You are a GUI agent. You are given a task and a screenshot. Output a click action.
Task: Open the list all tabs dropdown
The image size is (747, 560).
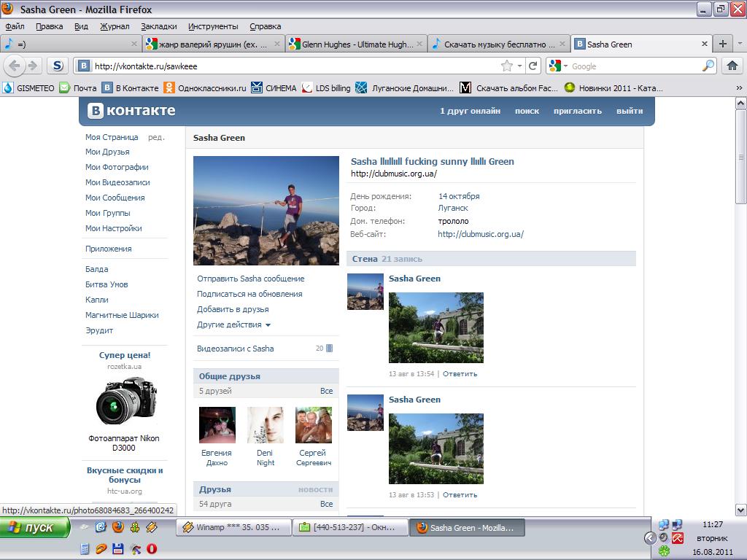740,44
